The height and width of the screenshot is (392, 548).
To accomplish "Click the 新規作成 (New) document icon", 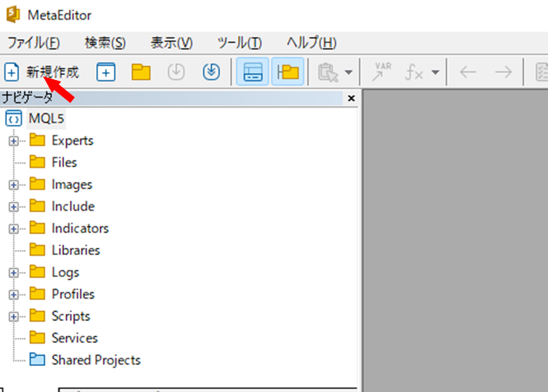I will pos(11,72).
